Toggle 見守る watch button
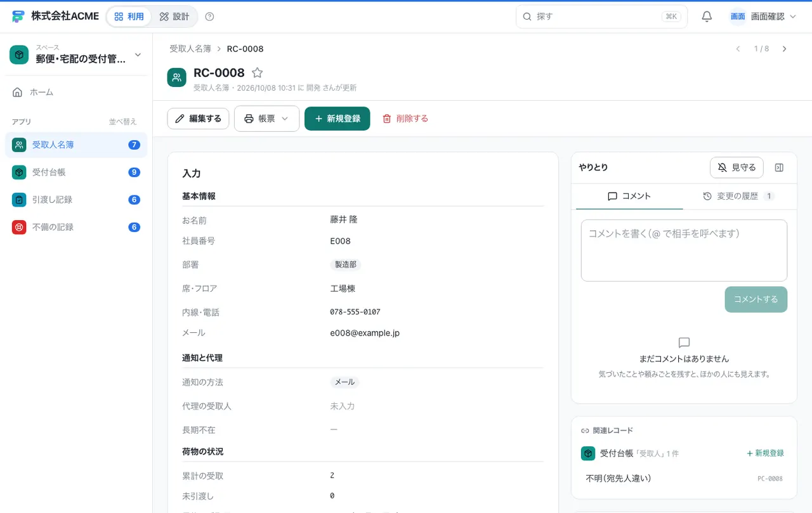 coord(737,167)
